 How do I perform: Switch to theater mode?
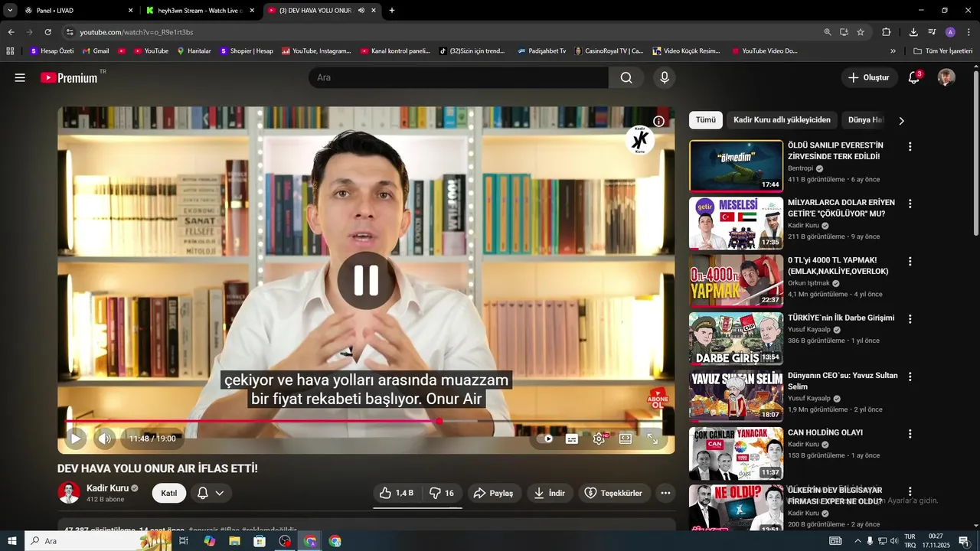tap(626, 439)
